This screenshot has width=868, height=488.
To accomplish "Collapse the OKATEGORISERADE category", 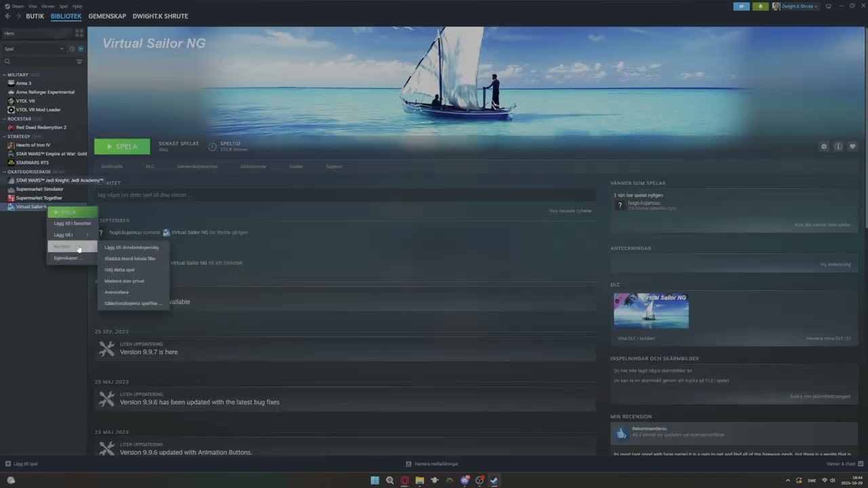I will coord(5,171).
